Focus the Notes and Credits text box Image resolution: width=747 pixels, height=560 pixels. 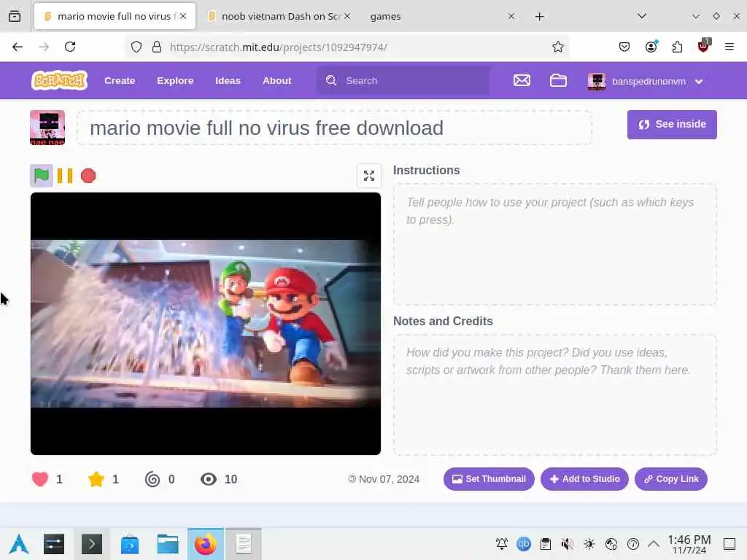[554, 394]
